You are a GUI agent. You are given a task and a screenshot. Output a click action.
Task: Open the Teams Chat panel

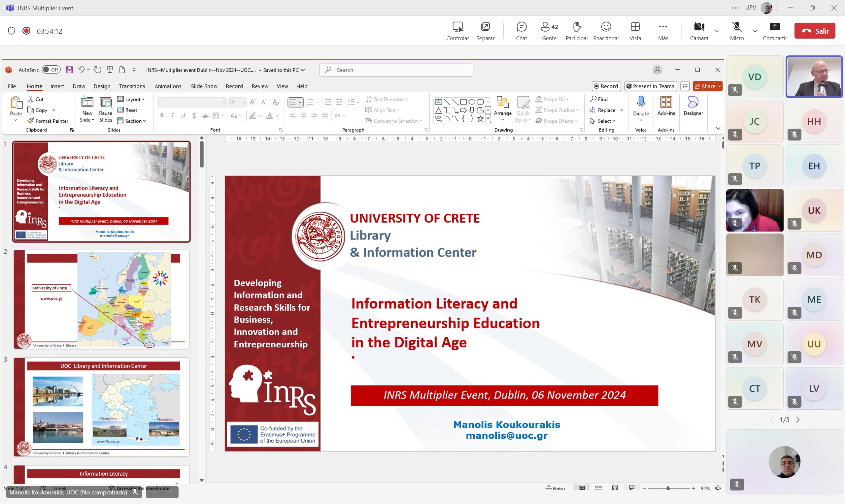point(521,27)
